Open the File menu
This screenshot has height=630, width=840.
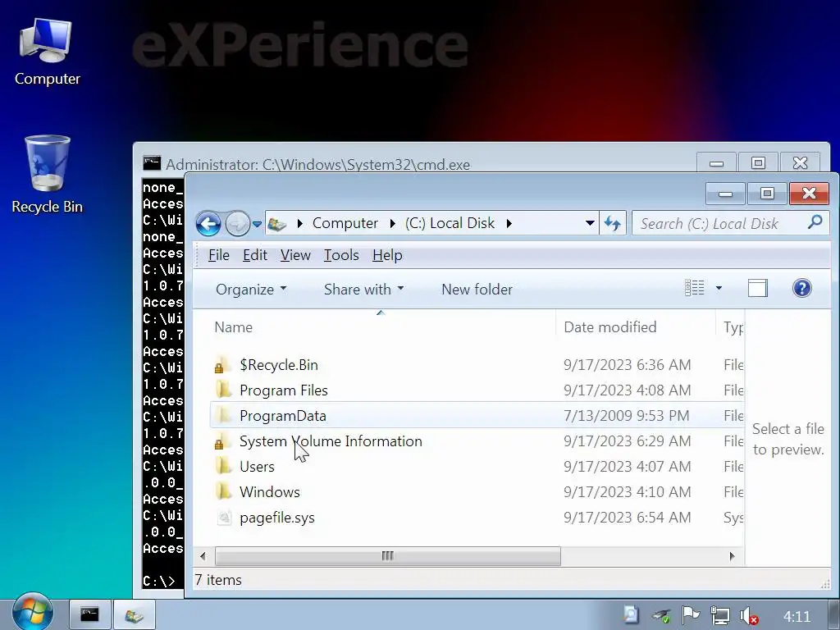[x=218, y=255]
